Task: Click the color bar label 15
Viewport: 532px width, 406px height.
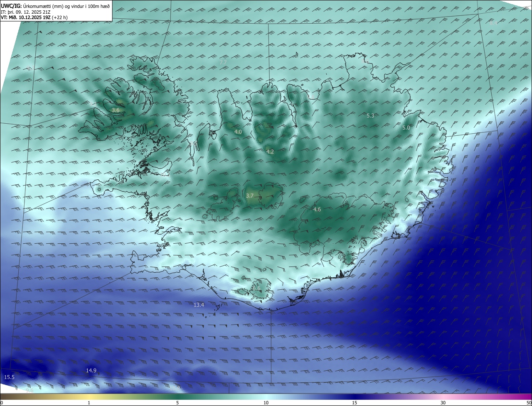Action: (355, 403)
